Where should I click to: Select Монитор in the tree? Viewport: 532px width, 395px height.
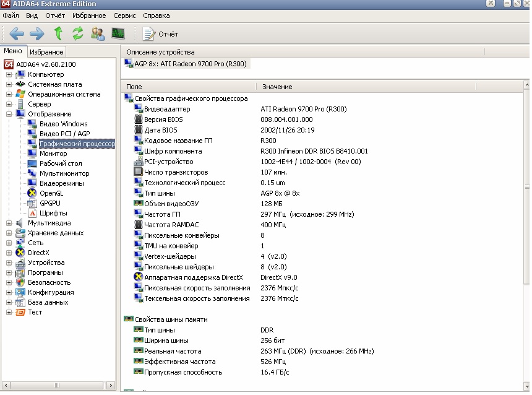pos(53,154)
